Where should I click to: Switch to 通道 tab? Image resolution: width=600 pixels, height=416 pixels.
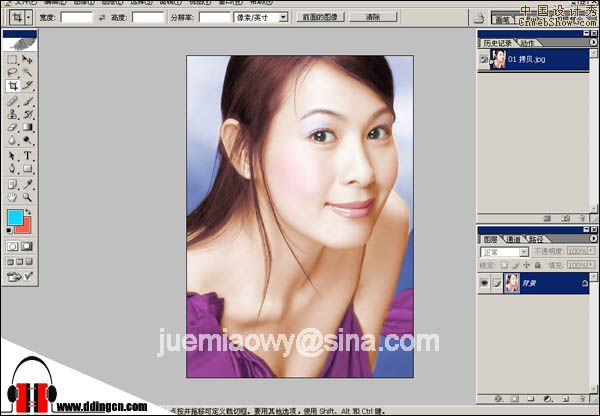click(514, 240)
